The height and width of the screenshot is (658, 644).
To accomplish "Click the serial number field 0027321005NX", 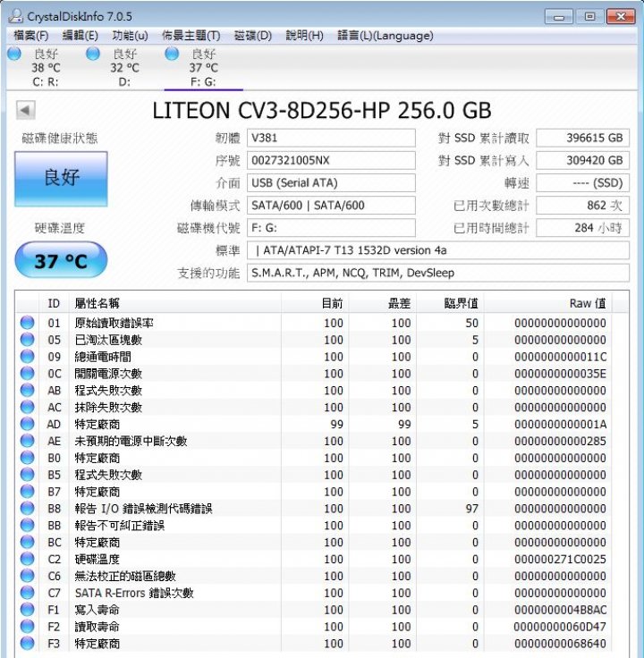I will click(x=331, y=160).
